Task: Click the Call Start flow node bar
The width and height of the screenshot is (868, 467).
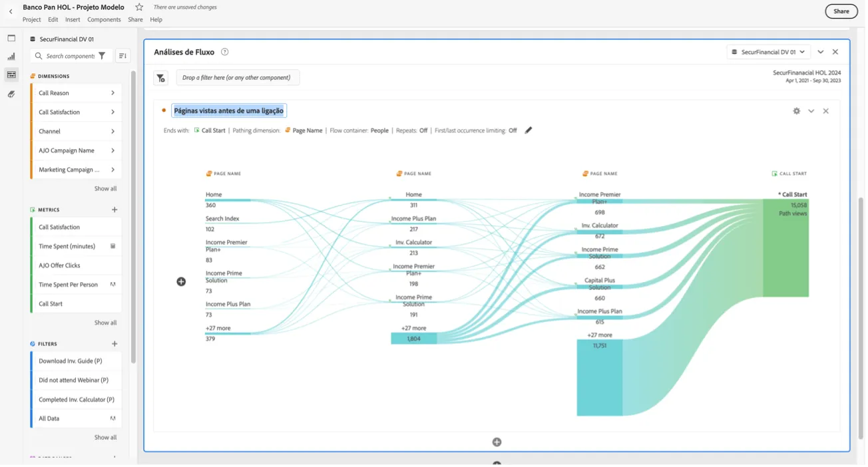Action: (x=785, y=247)
